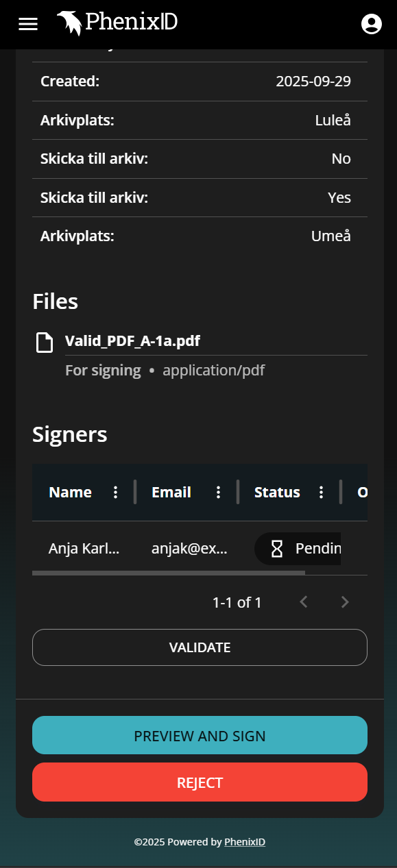The height and width of the screenshot is (868, 397).
Task: Click the Created date value 2025-09-29
Action: (x=313, y=82)
